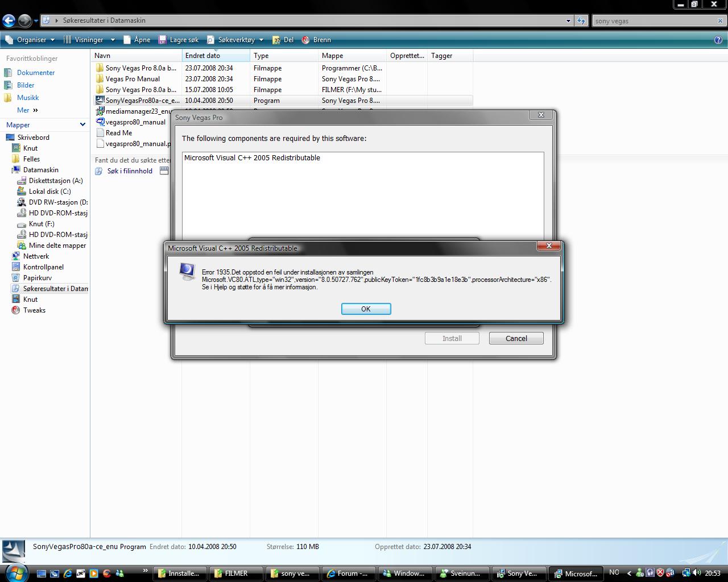This screenshot has width=728, height=582.
Task: Click the Brenn (burn) toolbar button
Action: (316, 40)
